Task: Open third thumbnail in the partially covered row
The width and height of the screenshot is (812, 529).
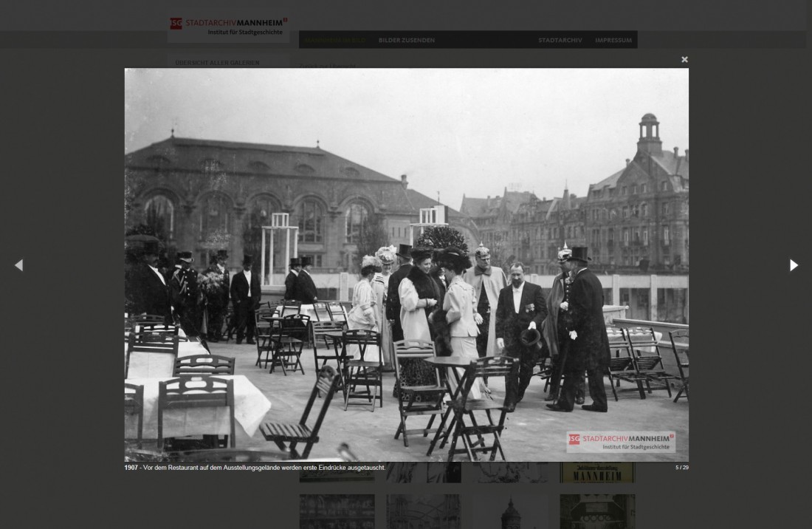Action: pos(511,473)
